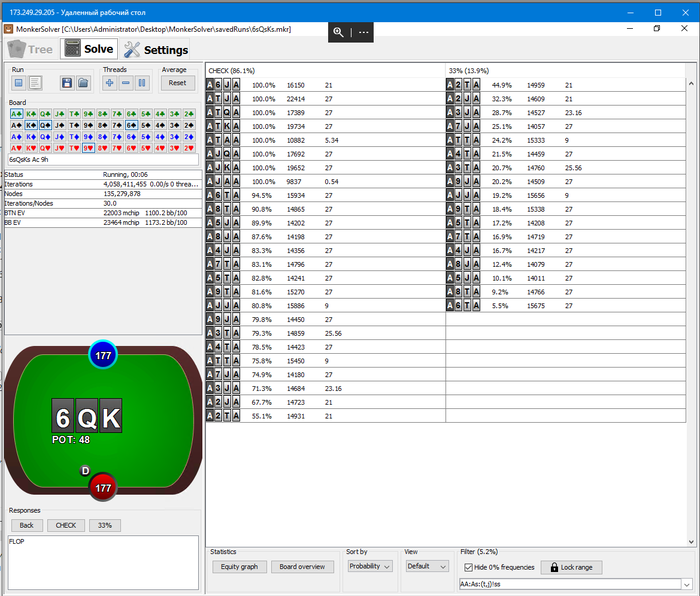Screen dimensions: 700x596
Task: Click the K board card on table
Action: point(111,416)
